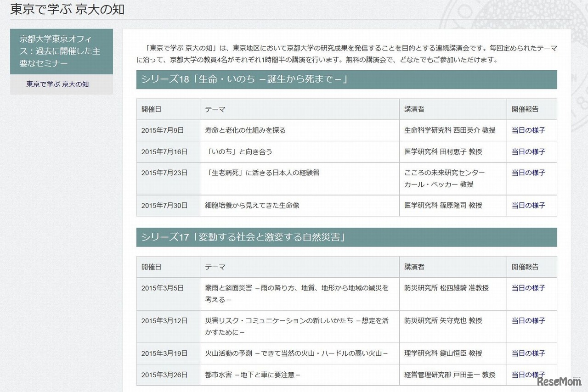Select the theme 災害リスク・コミュニケーションの新しいかたち
Viewport: 588px width, 392px height.
tap(297, 326)
